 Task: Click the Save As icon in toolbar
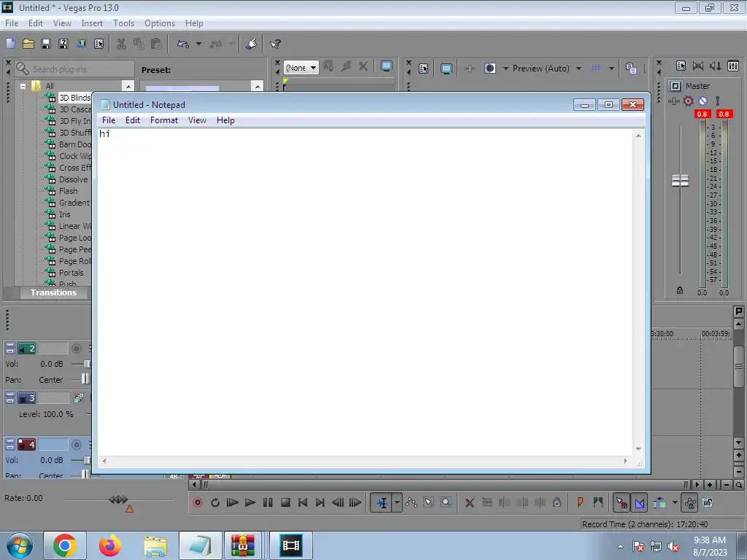[63, 44]
